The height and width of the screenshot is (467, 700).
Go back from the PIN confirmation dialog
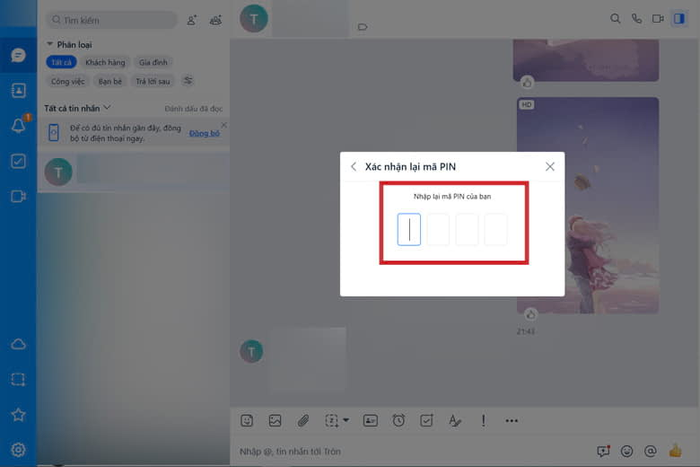[x=354, y=167]
